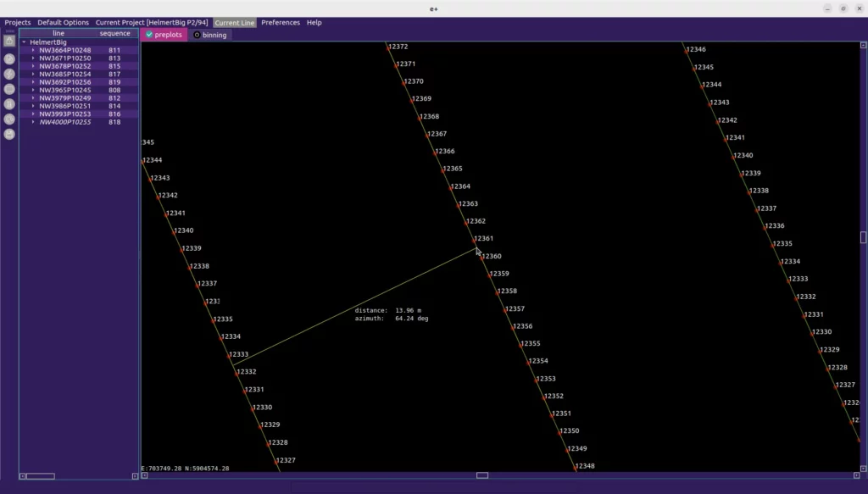Click the round document icon in the sidebar

click(9, 58)
